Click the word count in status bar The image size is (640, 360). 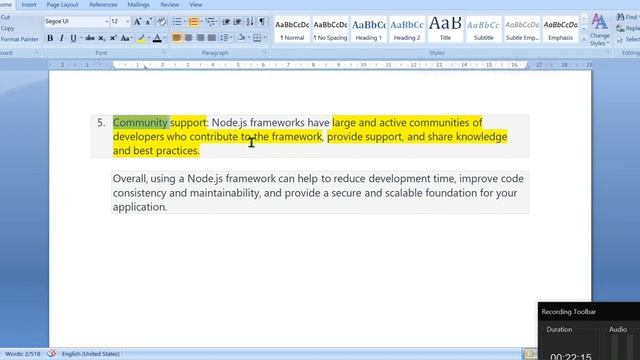[x=22, y=354]
